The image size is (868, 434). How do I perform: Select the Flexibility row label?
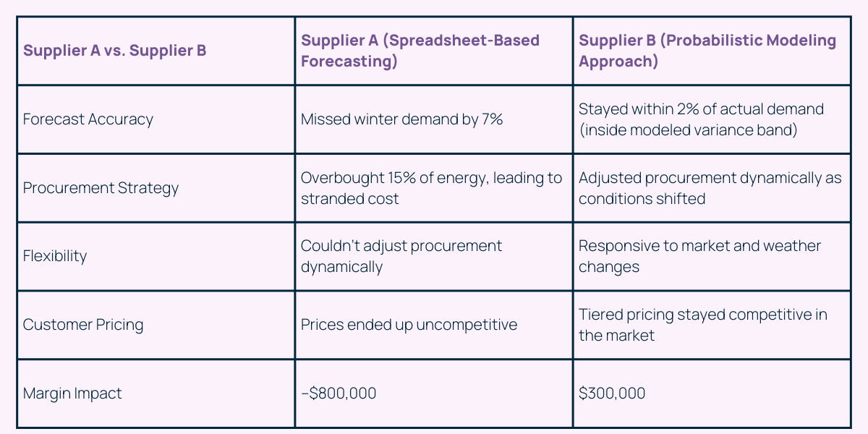pos(55,256)
